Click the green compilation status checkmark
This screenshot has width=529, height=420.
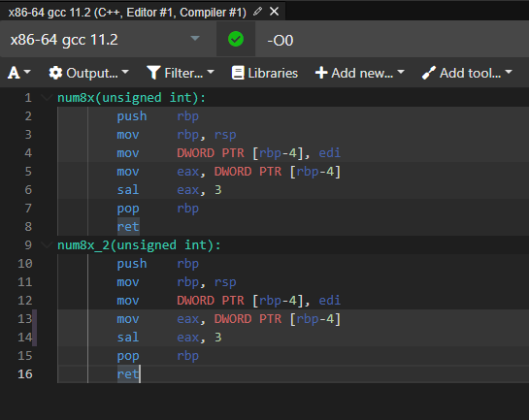coord(236,39)
